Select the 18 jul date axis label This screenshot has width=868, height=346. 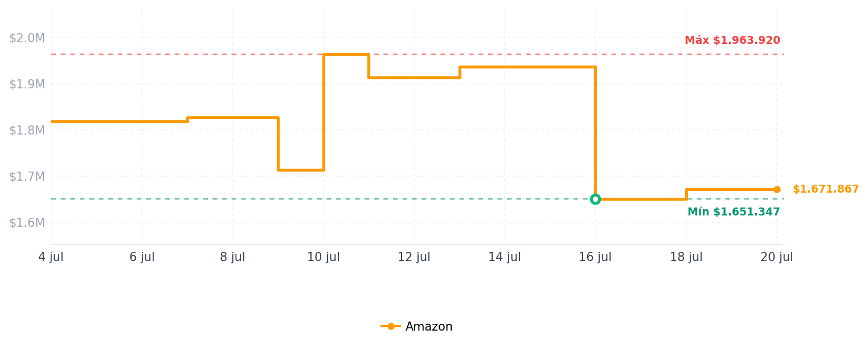686,257
